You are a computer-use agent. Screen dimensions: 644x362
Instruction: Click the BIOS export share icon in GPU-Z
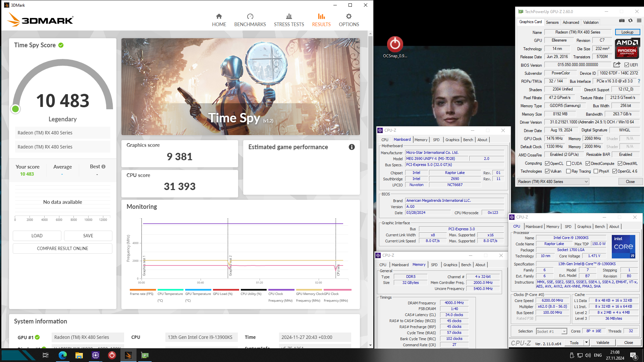pyautogui.click(x=617, y=65)
